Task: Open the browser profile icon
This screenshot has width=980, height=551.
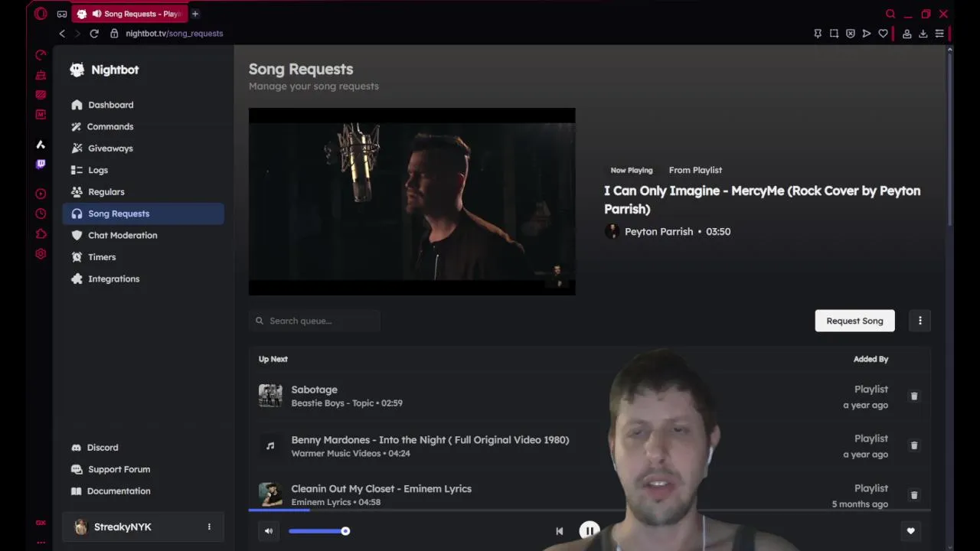Action: click(906, 34)
